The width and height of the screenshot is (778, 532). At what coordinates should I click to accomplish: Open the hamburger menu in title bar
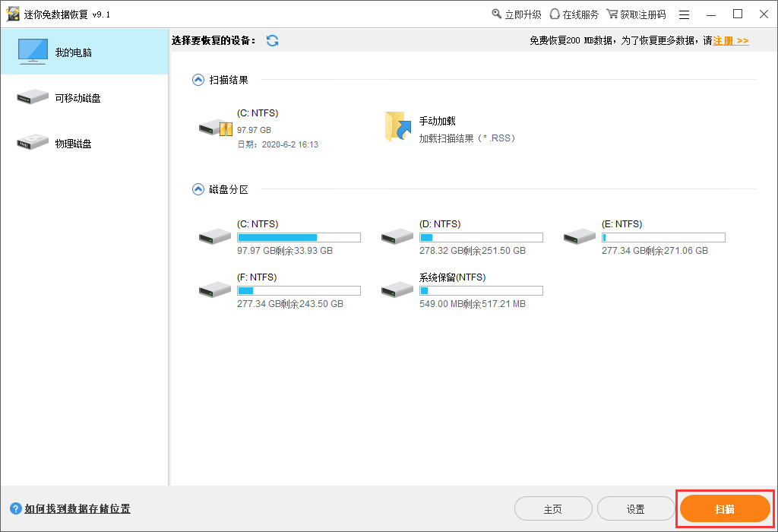click(685, 15)
